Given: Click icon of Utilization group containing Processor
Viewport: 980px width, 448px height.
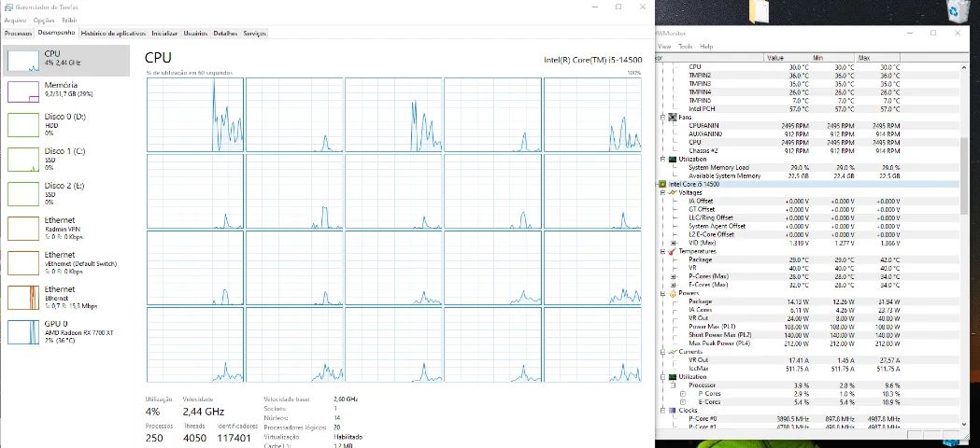Looking at the screenshot, I should [674, 377].
